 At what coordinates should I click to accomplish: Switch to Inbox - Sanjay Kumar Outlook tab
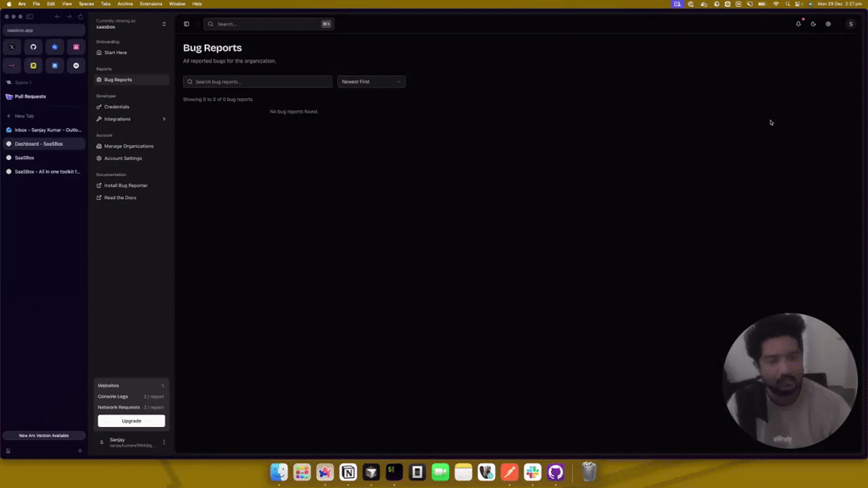pyautogui.click(x=44, y=130)
